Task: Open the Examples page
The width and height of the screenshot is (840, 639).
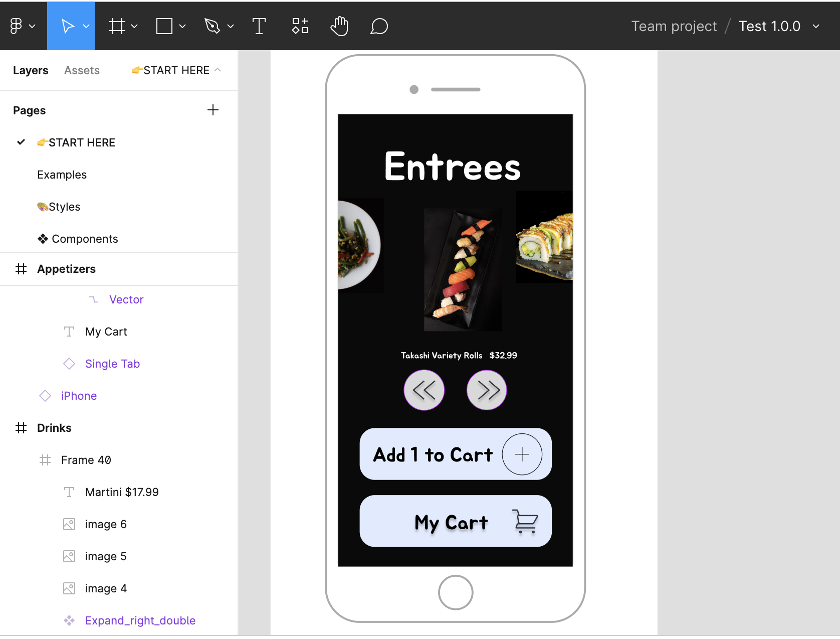Action: pos(62,175)
